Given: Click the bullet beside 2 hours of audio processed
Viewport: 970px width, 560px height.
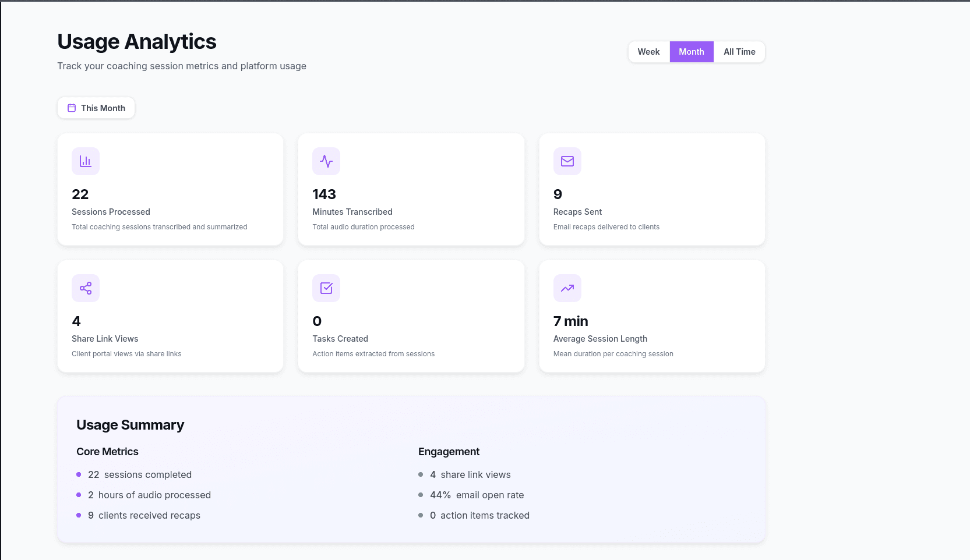Looking at the screenshot, I should tap(79, 495).
